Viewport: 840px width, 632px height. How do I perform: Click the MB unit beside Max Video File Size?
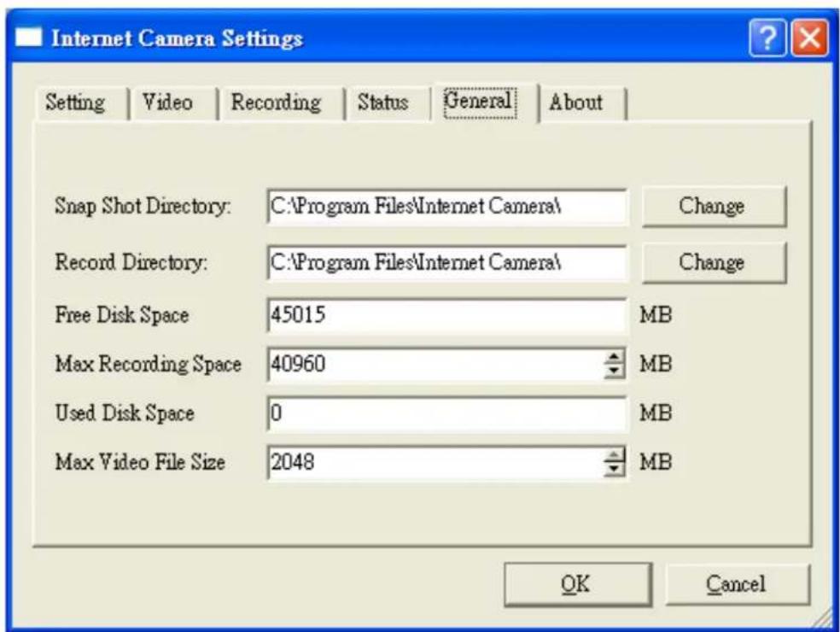click(656, 462)
